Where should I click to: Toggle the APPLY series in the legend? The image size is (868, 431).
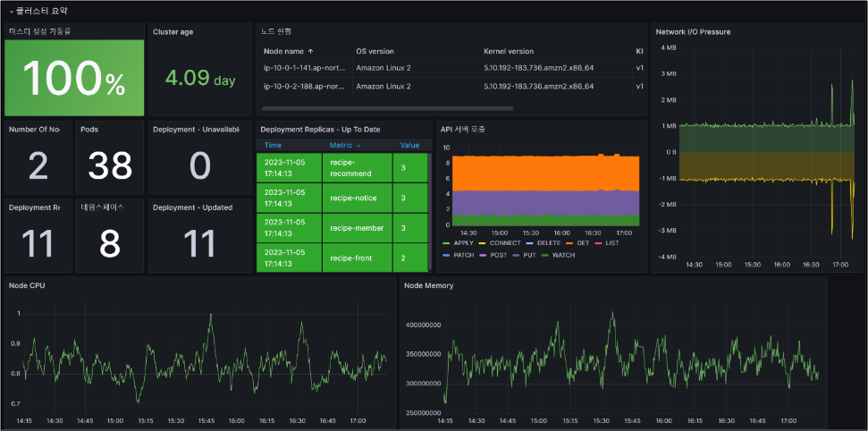tap(464, 242)
